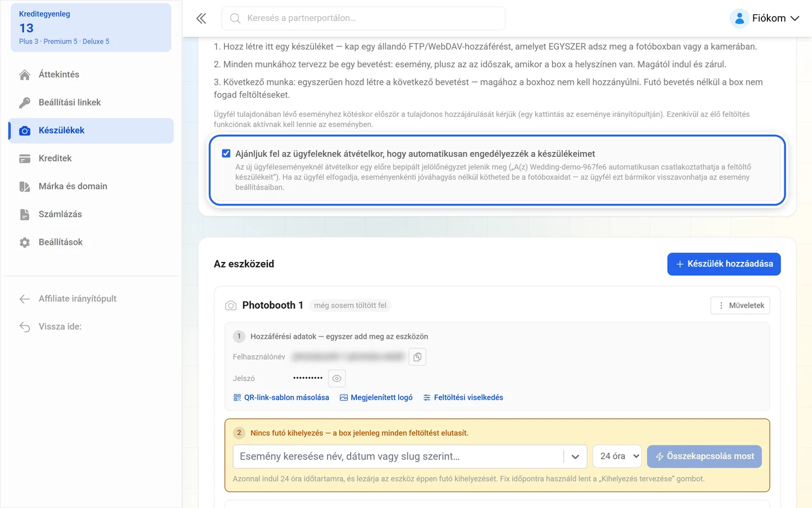The width and height of the screenshot is (812, 508).
Task: Select Kreditek in the sidebar
Action: tap(91, 159)
